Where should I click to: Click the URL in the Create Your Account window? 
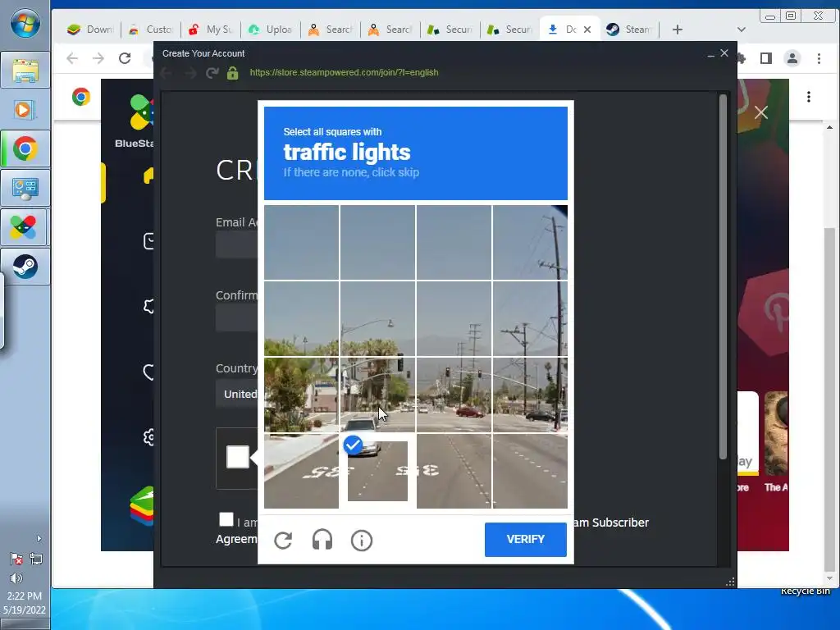pyautogui.click(x=344, y=72)
